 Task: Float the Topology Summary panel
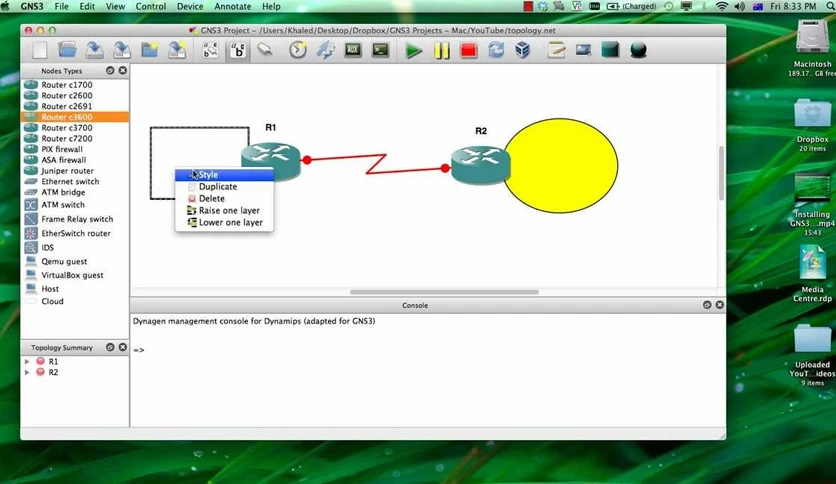pos(110,347)
